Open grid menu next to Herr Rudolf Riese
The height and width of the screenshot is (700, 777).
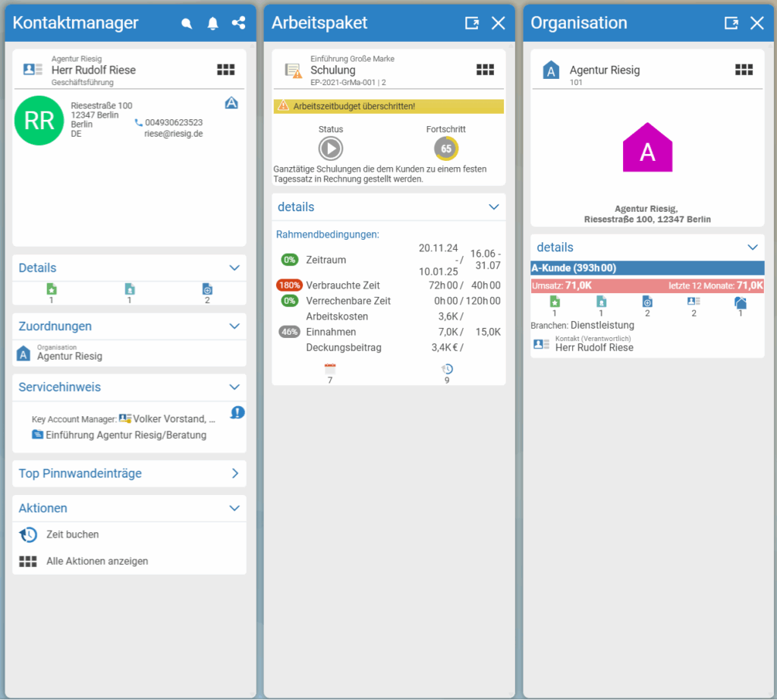pyautogui.click(x=226, y=70)
